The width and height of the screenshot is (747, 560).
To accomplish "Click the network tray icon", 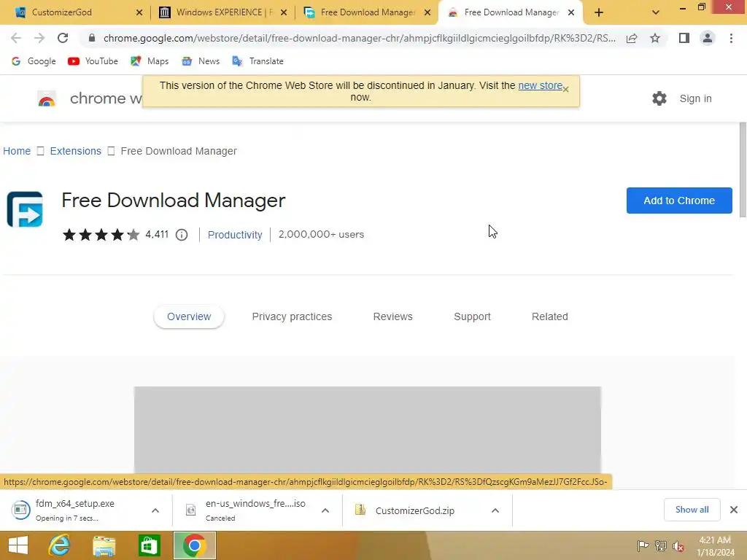I will tap(661, 545).
